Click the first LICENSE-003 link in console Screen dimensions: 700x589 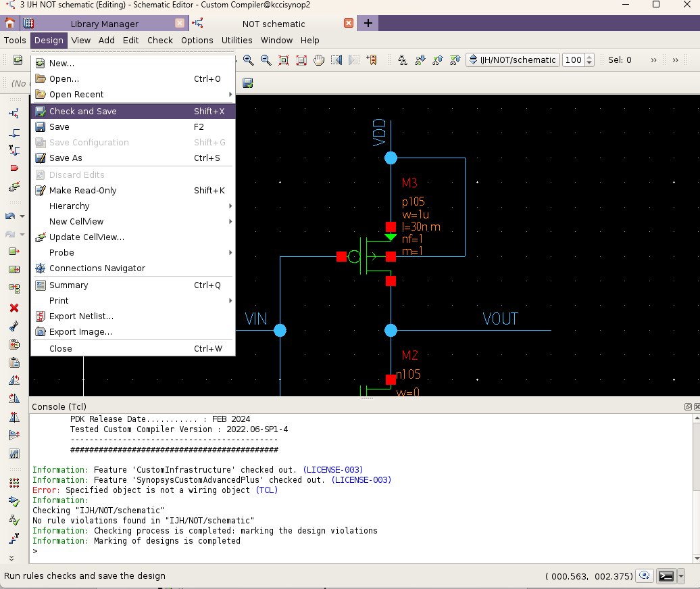pyautogui.click(x=333, y=470)
